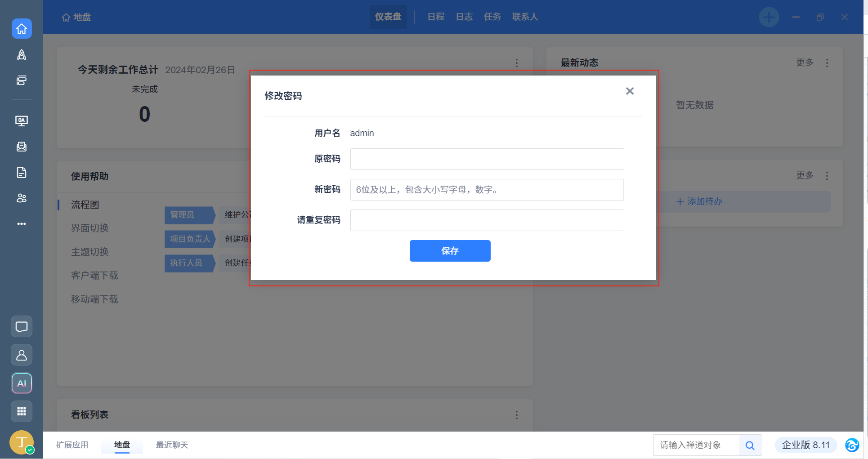Open the three-dot menu of 今天剩余工作总计 card
This screenshot has width=868, height=459.
[x=517, y=63]
